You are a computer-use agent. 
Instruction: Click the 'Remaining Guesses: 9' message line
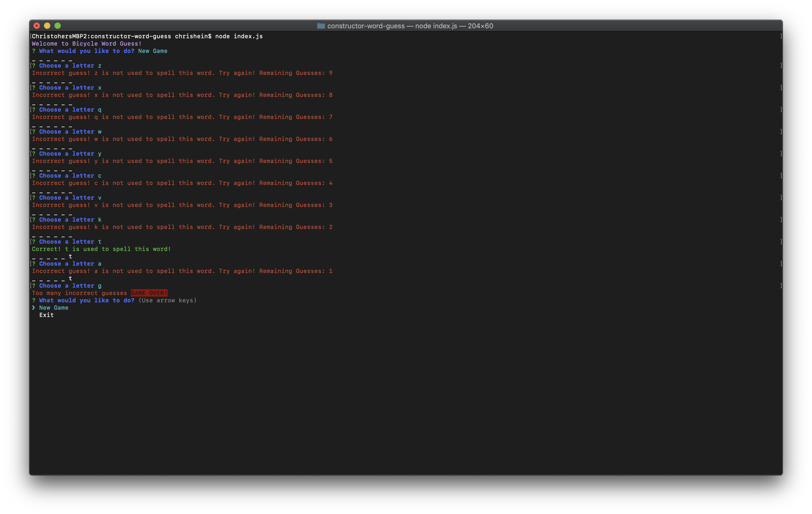point(182,73)
